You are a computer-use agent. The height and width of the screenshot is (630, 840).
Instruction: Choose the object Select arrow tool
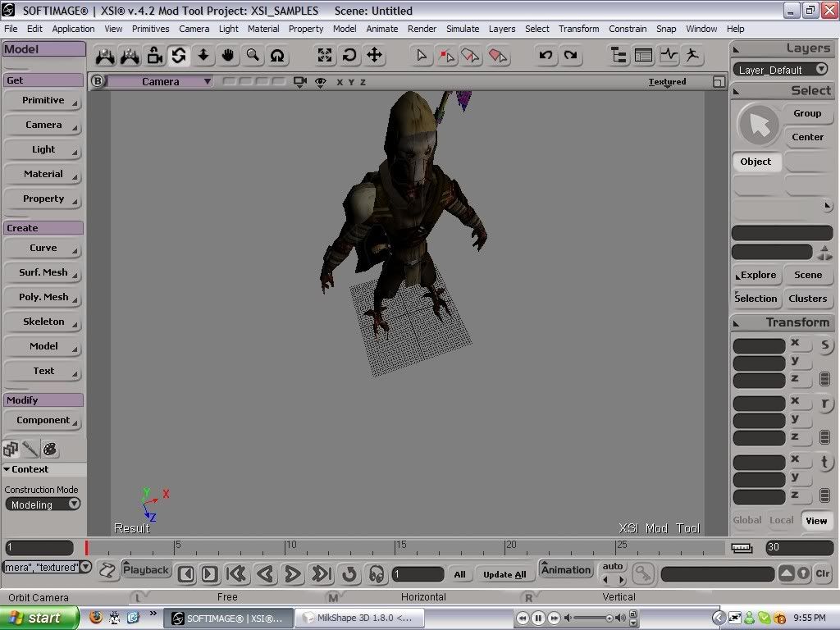(422, 55)
